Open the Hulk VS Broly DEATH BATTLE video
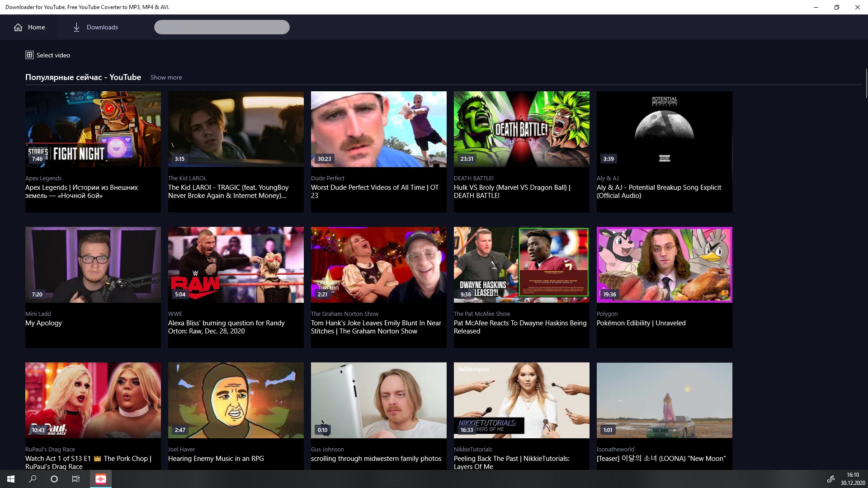The width and height of the screenshot is (868, 488). tap(521, 129)
